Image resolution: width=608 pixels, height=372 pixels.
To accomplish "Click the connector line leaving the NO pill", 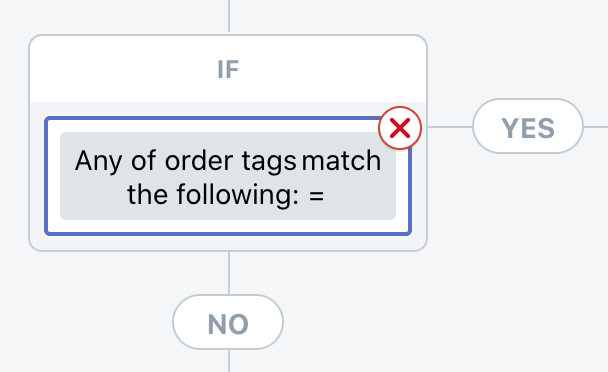I will pos(229,361).
